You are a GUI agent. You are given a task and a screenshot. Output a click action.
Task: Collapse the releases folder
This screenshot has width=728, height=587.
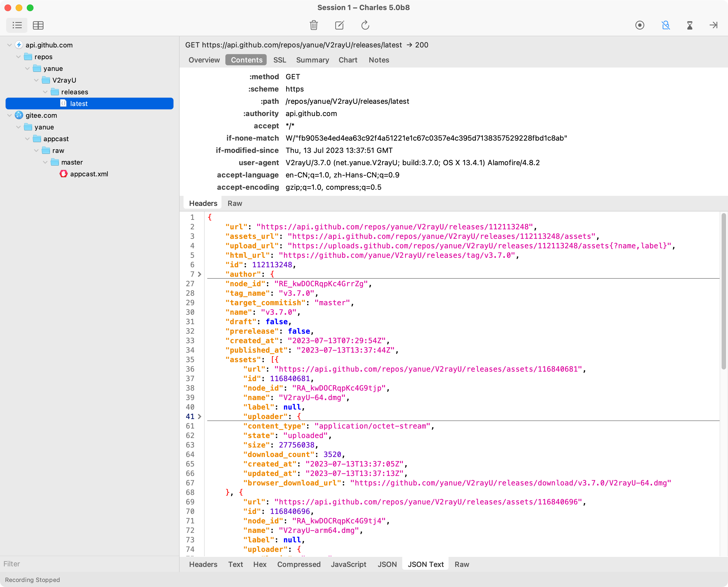point(45,92)
